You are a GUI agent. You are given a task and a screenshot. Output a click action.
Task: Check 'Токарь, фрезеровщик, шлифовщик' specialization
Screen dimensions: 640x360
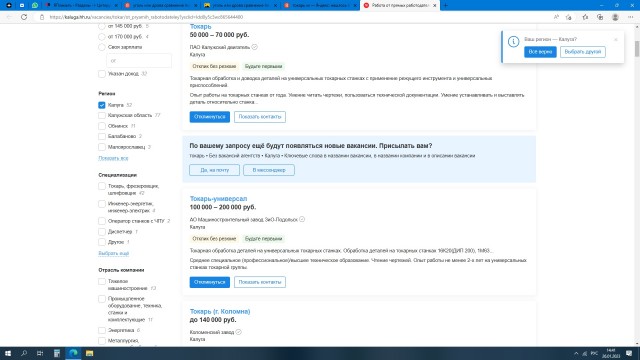[x=102, y=186]
